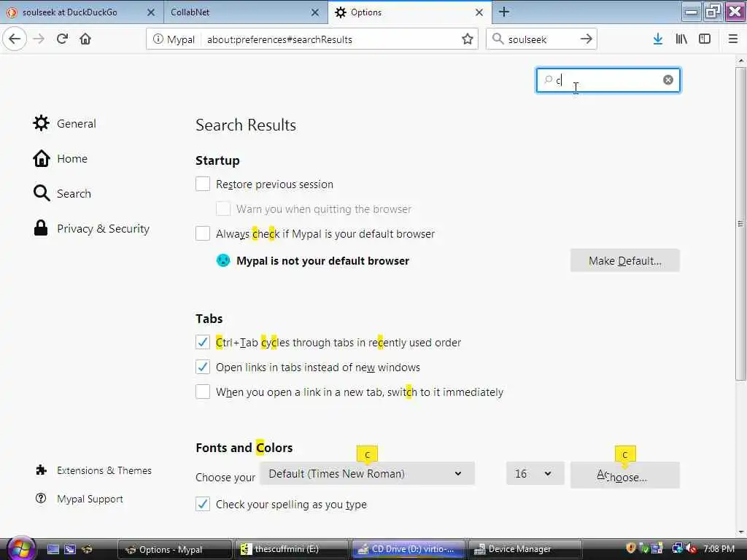
Task: Open the Downloads panel
Action: (658, 39)
